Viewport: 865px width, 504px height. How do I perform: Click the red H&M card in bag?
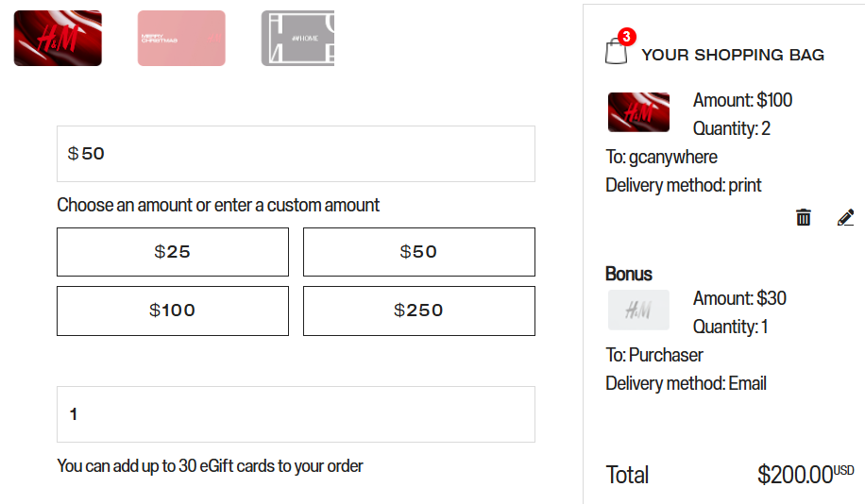638,112
